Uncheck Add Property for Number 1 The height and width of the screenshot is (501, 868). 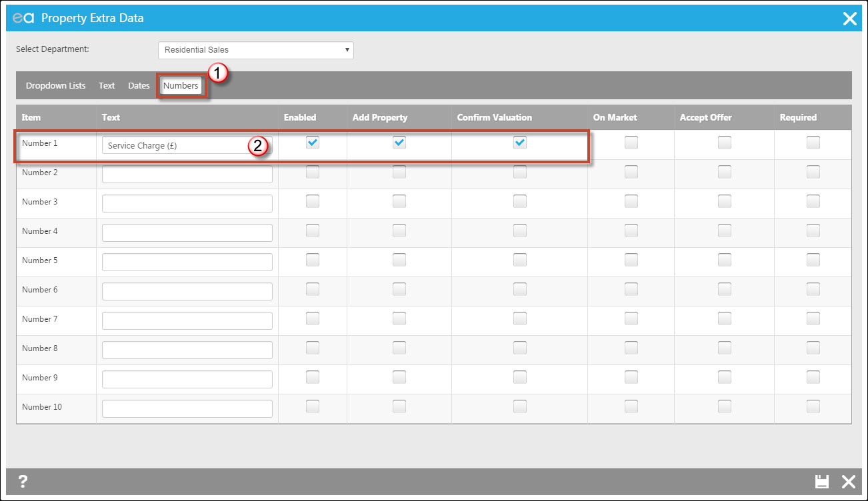399,143
